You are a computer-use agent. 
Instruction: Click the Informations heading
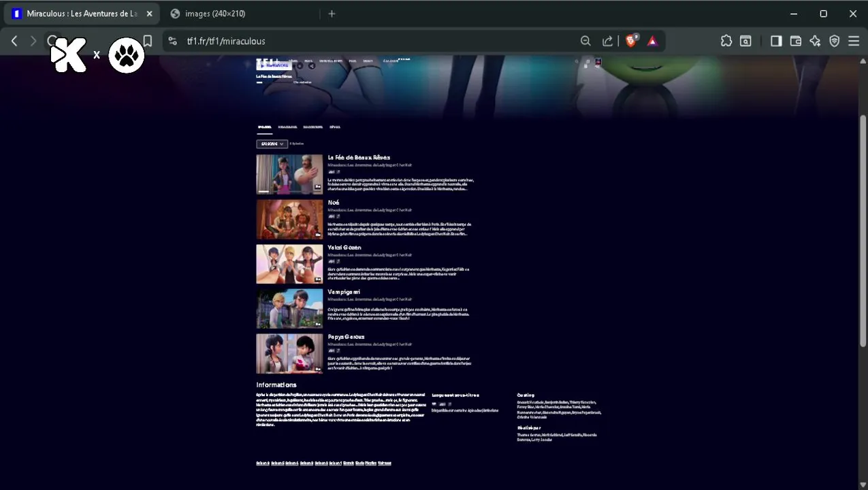276,385
